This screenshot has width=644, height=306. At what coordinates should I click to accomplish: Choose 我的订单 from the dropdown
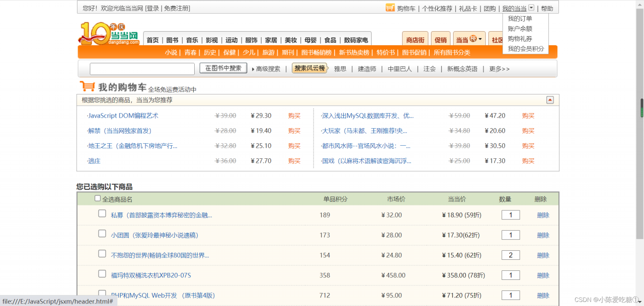520,19
